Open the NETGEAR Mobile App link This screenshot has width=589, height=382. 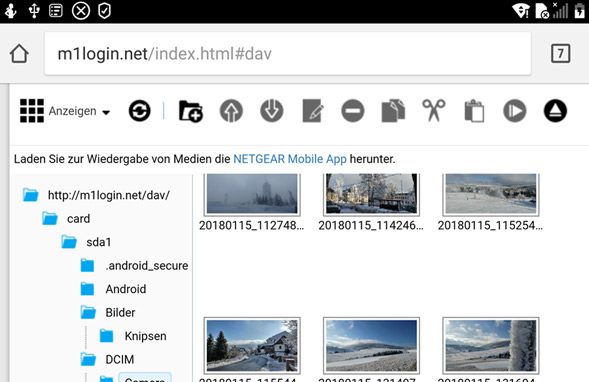pyautogui.click(x=290, y=159)
